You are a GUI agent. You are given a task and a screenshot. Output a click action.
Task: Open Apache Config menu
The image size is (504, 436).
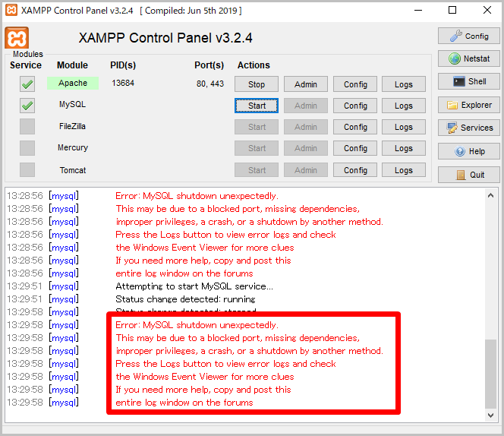click(x=355, y=84)
